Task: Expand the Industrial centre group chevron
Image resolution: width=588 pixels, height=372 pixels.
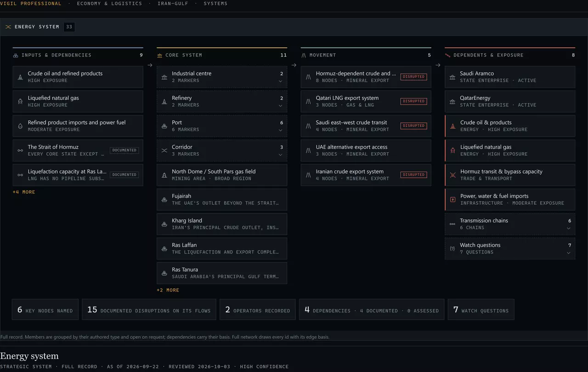Action: tap(280, 81)
